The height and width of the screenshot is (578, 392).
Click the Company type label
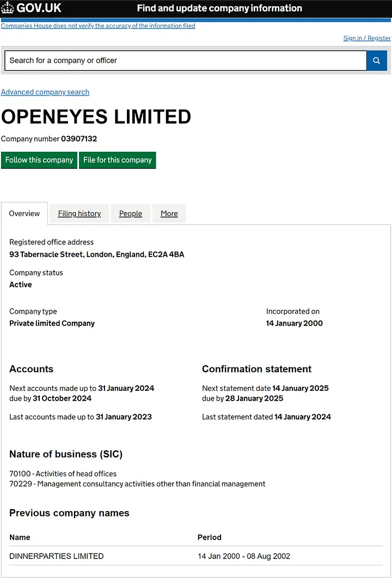(33, 311)
